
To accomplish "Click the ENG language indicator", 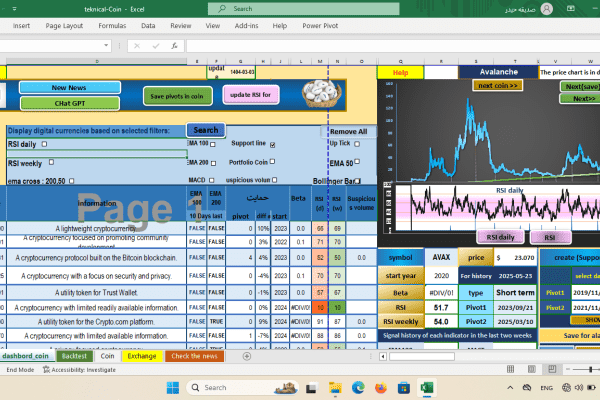I will click(x=546, y=388).
